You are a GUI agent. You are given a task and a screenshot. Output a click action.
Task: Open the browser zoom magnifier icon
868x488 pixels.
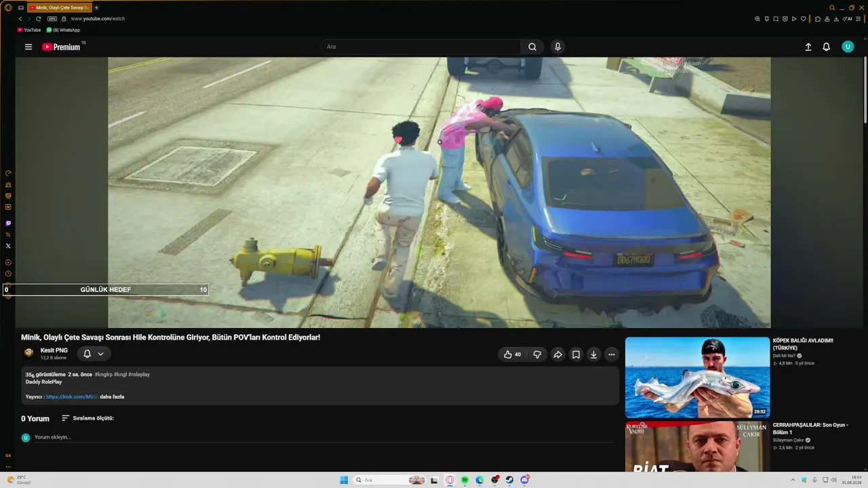coord(757,19)
